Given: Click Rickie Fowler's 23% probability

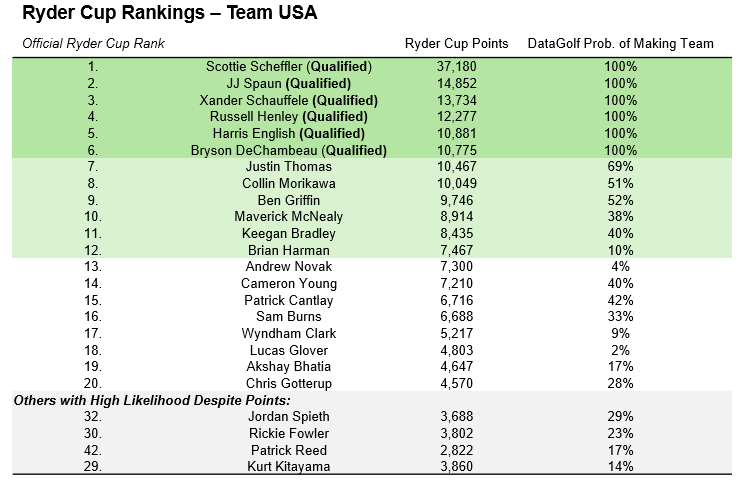Looking at the screenshot, I should (x=621, y=433).
